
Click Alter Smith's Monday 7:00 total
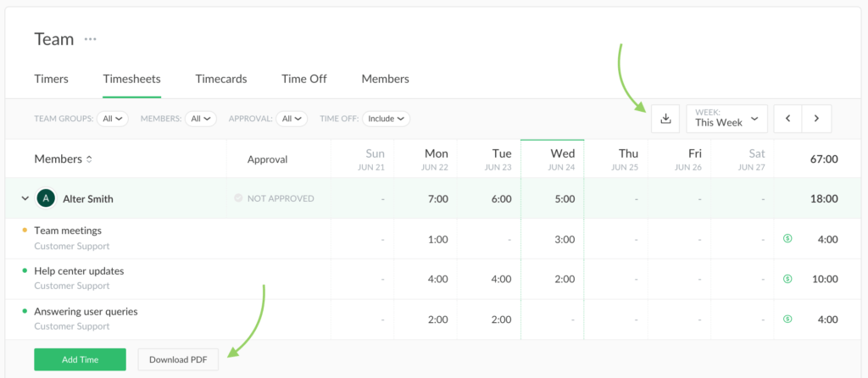[438, 198]
